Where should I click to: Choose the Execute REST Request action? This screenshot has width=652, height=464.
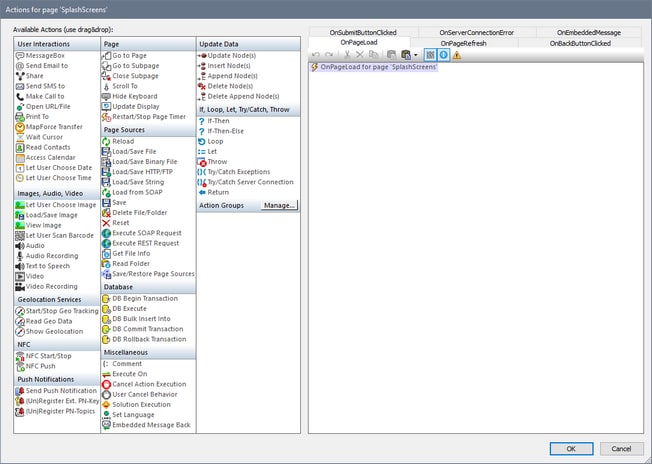tap(146, 243)
